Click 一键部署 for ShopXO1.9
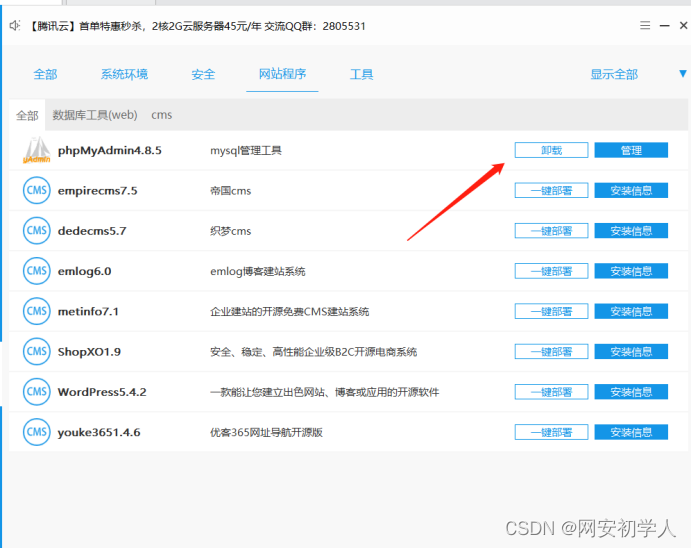Viewport: 692px width, 548px height. 551,352
